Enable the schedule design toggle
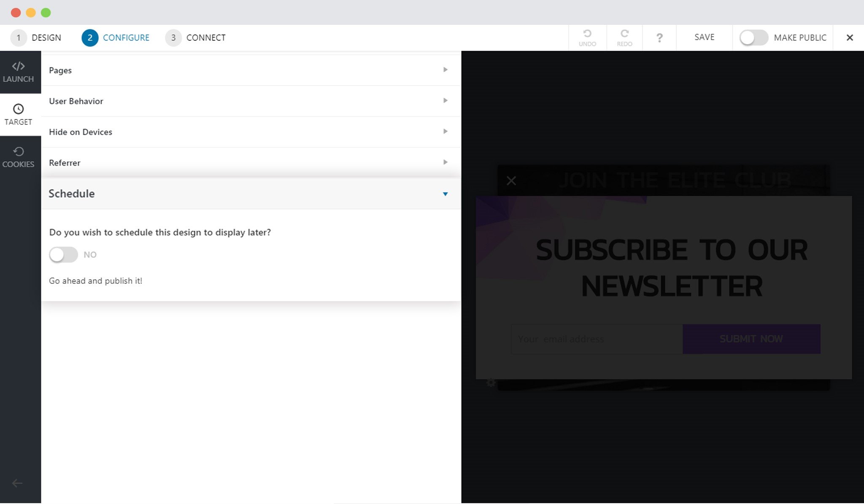 pyautogui.click(x=63, y=255)
